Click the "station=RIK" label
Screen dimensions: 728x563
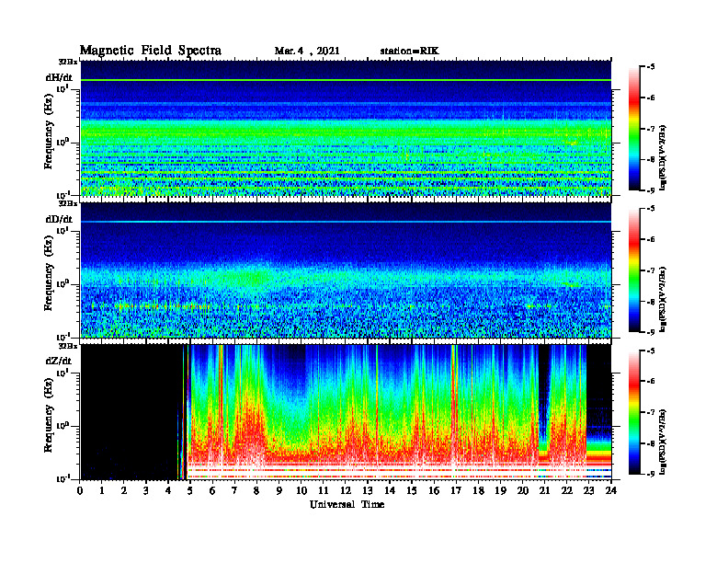pos(409,52)
